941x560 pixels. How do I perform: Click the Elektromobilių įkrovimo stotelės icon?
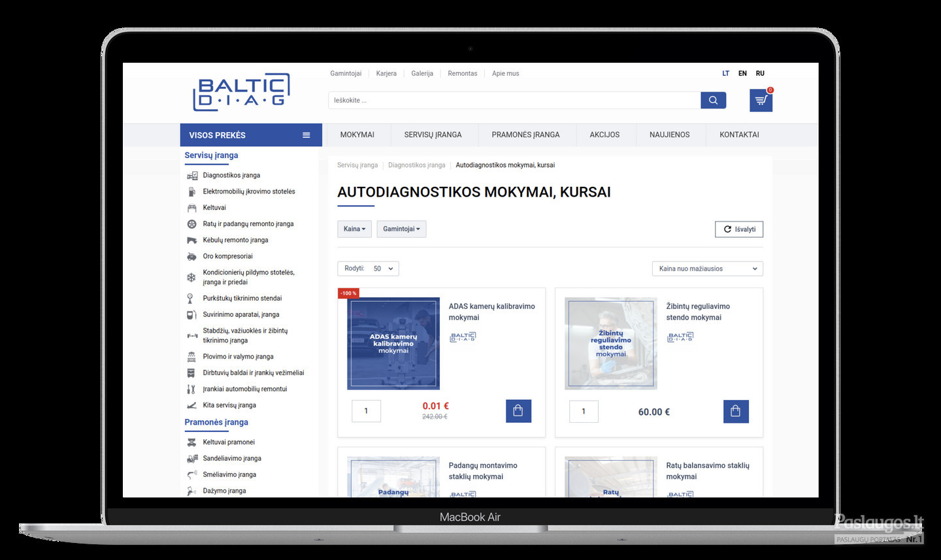pyautogui.click(x=191, y=191)
